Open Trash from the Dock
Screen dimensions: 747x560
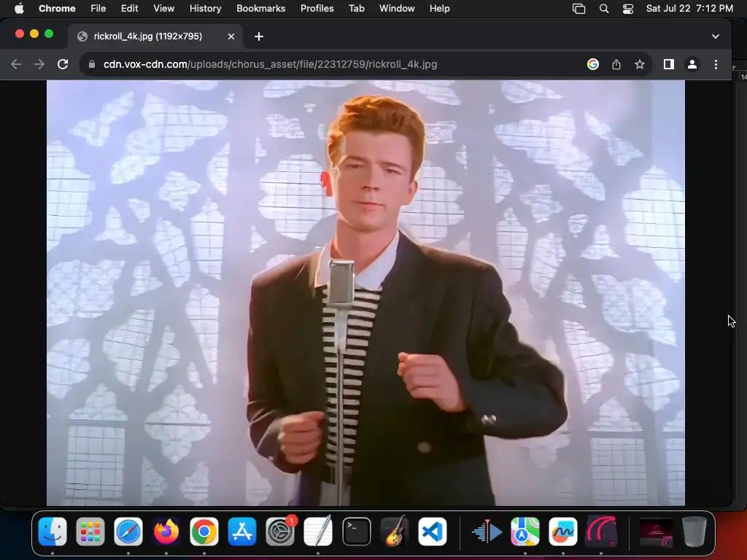click(x=694, y=532)
